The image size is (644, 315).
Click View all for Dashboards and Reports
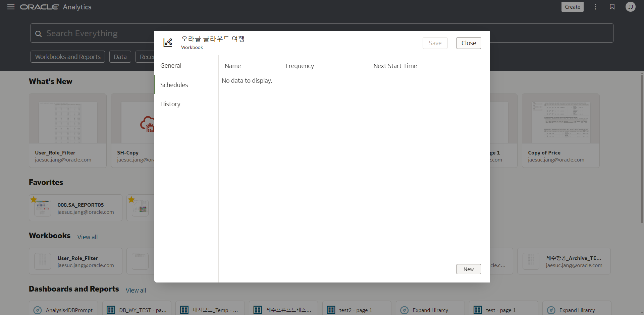136,290
